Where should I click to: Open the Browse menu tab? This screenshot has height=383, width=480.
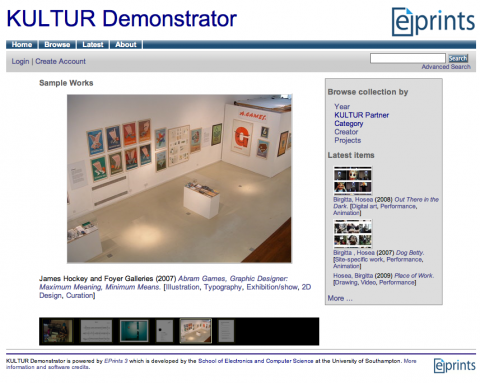point(57,45)
